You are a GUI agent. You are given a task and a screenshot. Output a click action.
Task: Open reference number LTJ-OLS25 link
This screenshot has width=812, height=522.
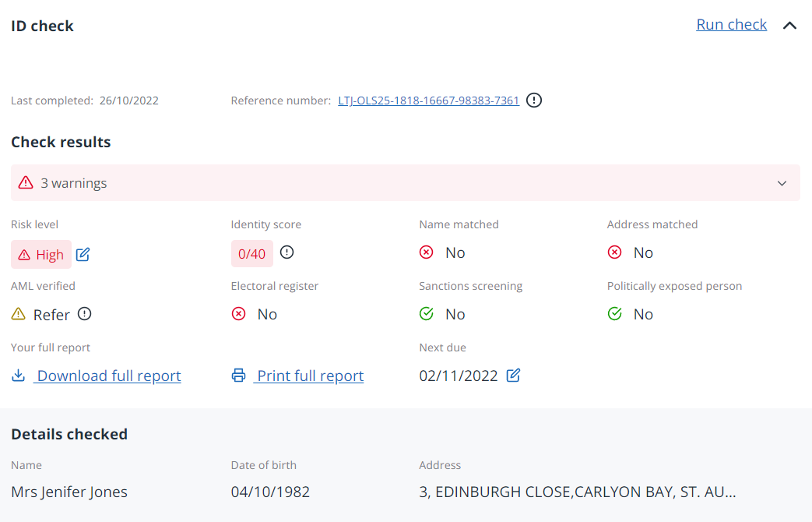pyautogui.click(x=428, y=101)
